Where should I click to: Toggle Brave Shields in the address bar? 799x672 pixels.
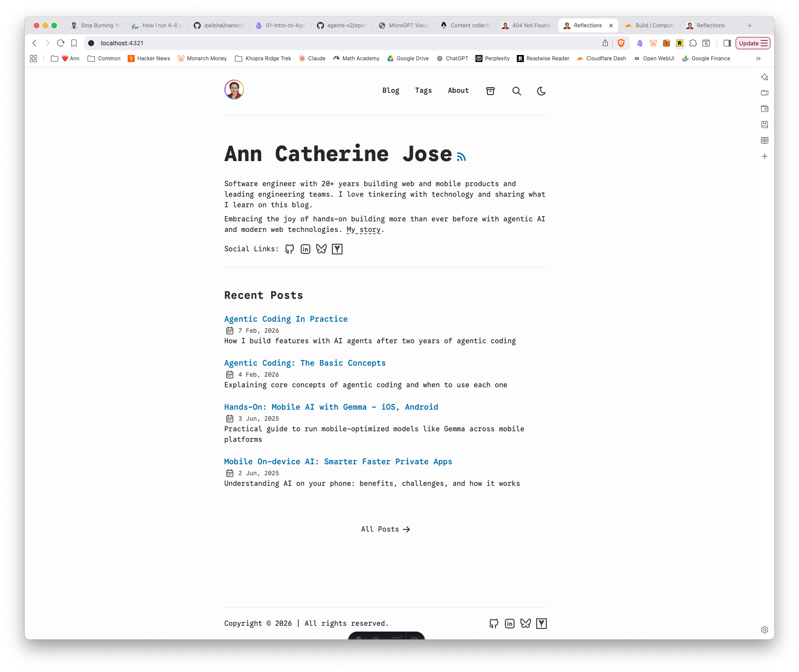(621, 43)
